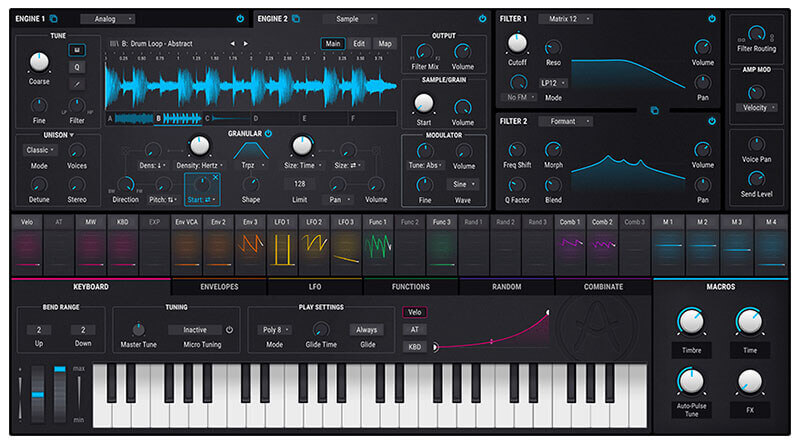
Task: Select the Edit sample view tab
Action: pyautogui.click(x=359, y=44)
